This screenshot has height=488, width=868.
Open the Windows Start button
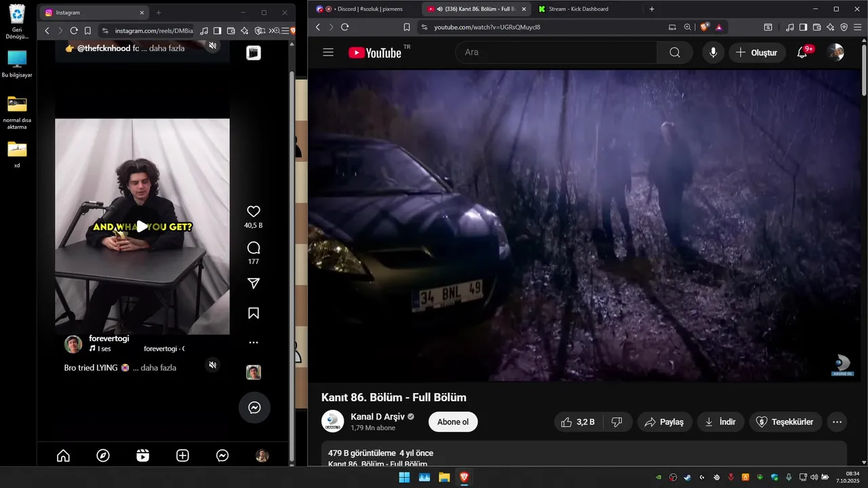click(404, 477)
